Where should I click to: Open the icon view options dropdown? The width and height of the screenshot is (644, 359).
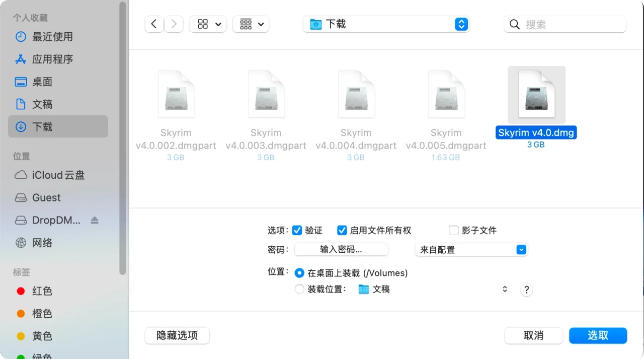pyautogui.click(x=208, y=24)
